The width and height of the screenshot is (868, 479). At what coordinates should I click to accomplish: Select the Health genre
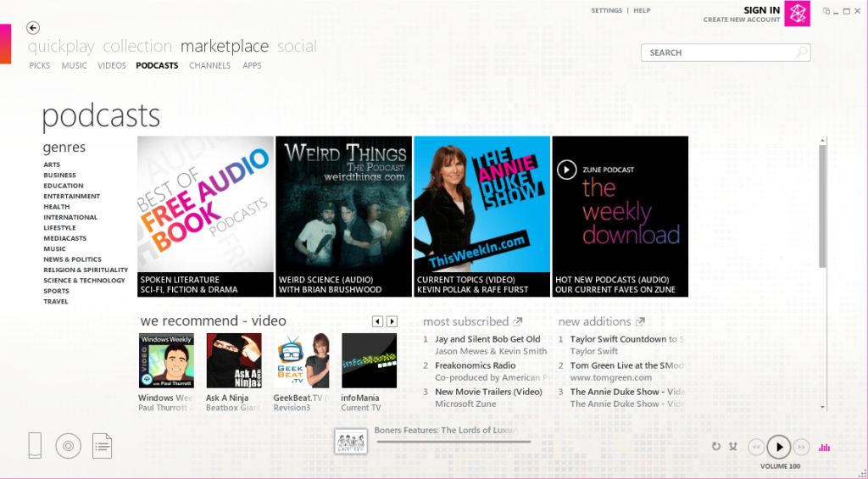[x=57, y=207]
